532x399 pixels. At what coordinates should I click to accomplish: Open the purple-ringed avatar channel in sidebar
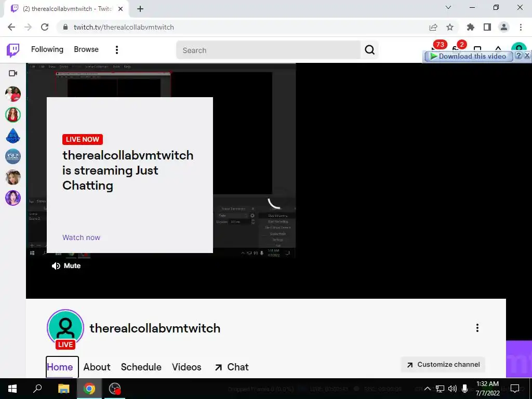pos(13,198)
